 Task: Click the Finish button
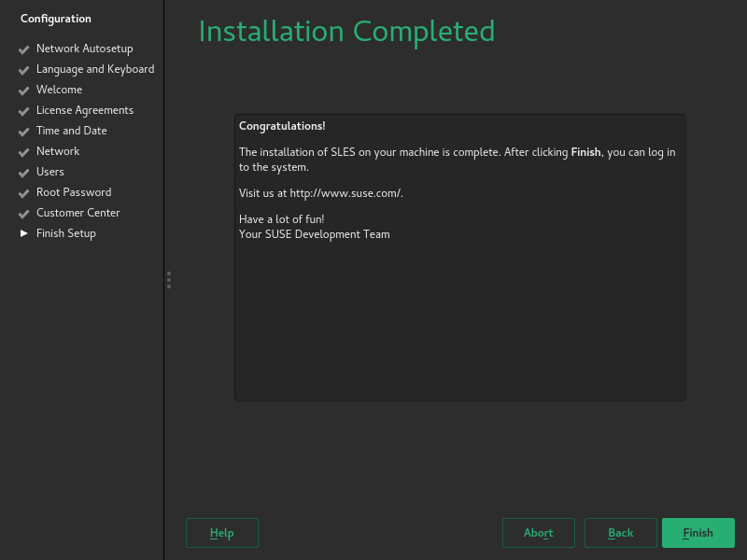coord(698,533)
